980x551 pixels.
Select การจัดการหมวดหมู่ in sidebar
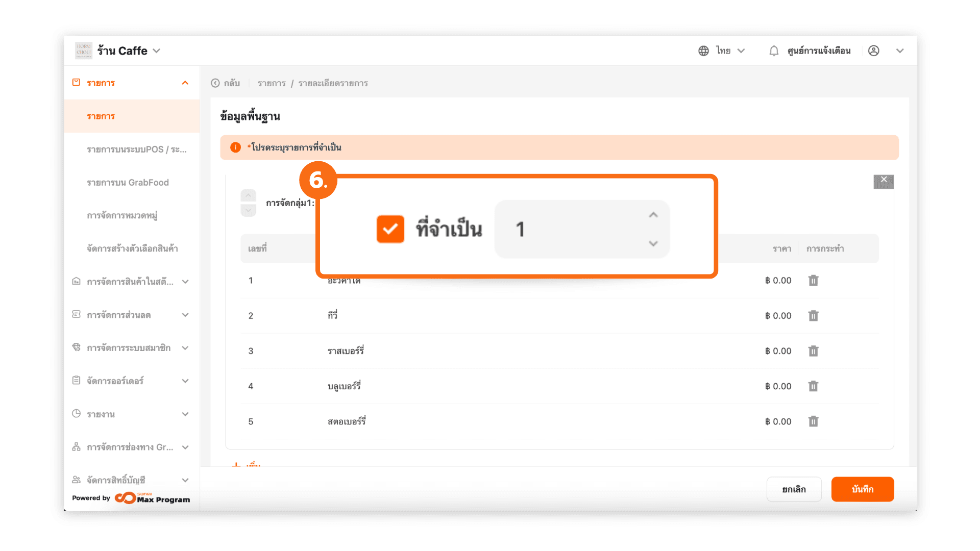coord(122,215)
